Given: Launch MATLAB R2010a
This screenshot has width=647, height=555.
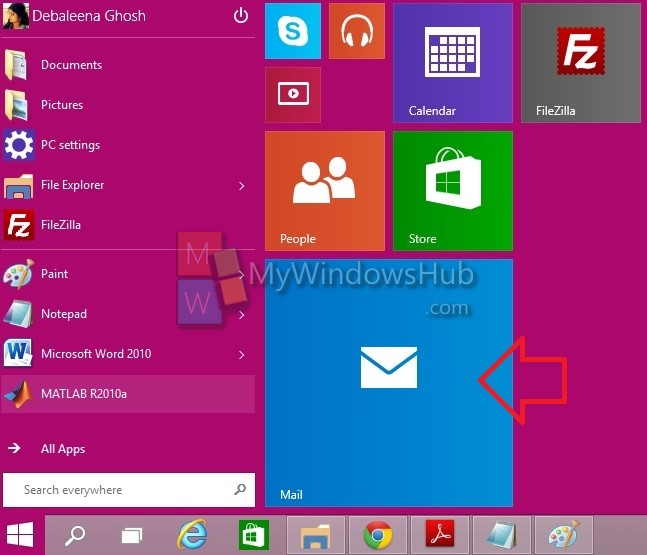Looking at the screenshot, I should pos(128,394).
